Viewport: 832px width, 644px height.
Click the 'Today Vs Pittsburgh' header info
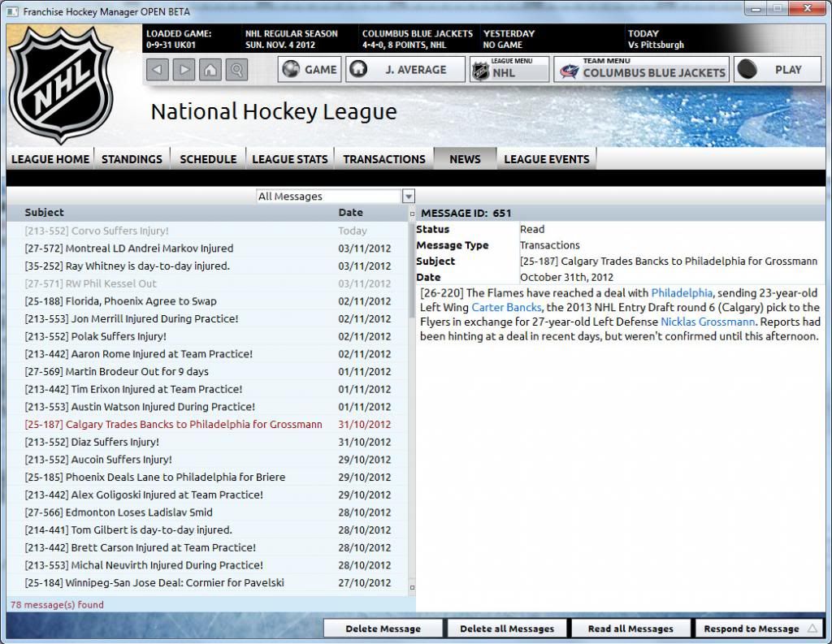656,39
